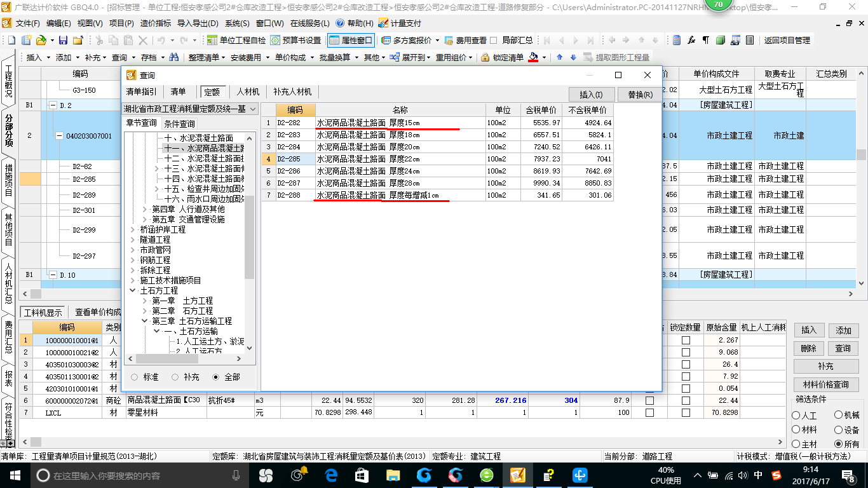Click the 展开到 expand-to icon
The height and width of the screenshot is (488, 868).
(x=395, y=57)
